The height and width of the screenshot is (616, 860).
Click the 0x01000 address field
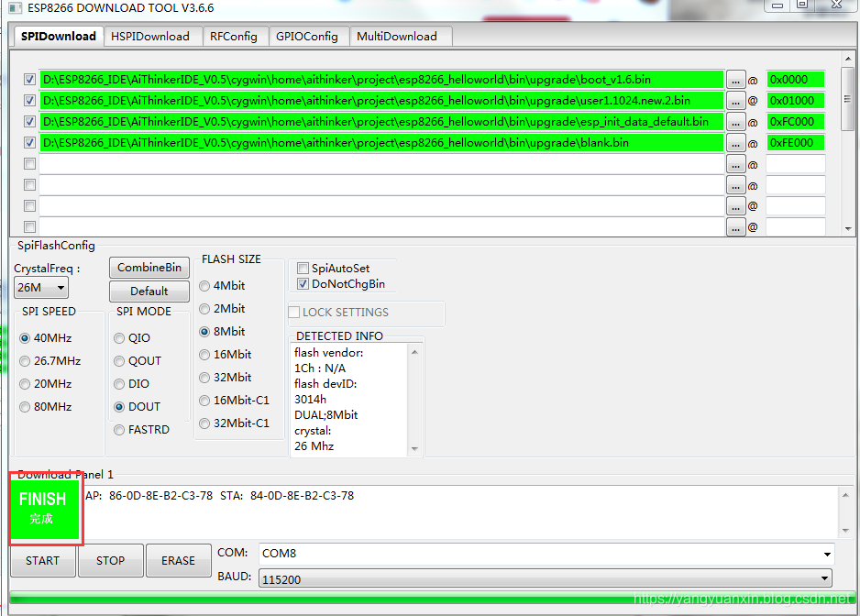click(x=795, y=101)
